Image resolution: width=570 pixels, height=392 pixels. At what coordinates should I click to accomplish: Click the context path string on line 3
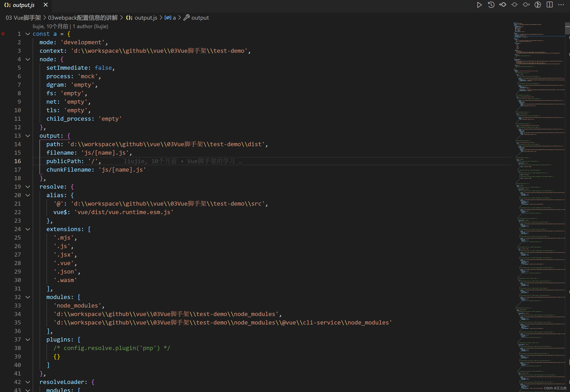pyautogui.click(x=159, y=51)
